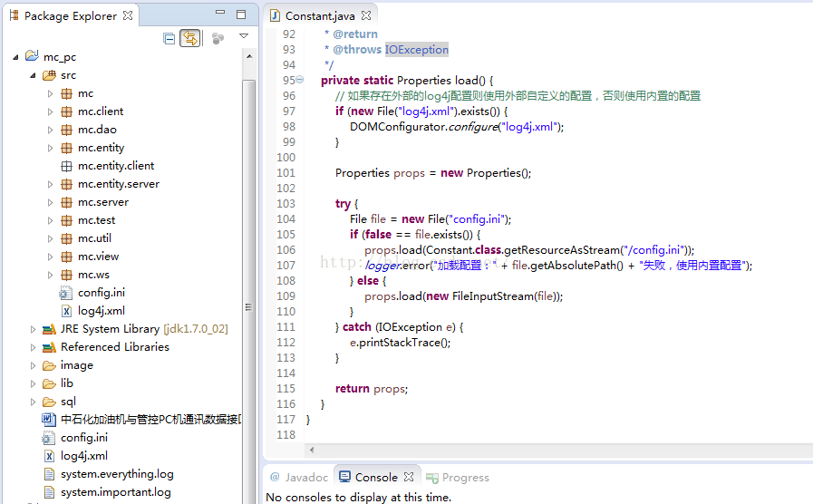
Task: Click the image folder icon
Action: click(49, 366)
